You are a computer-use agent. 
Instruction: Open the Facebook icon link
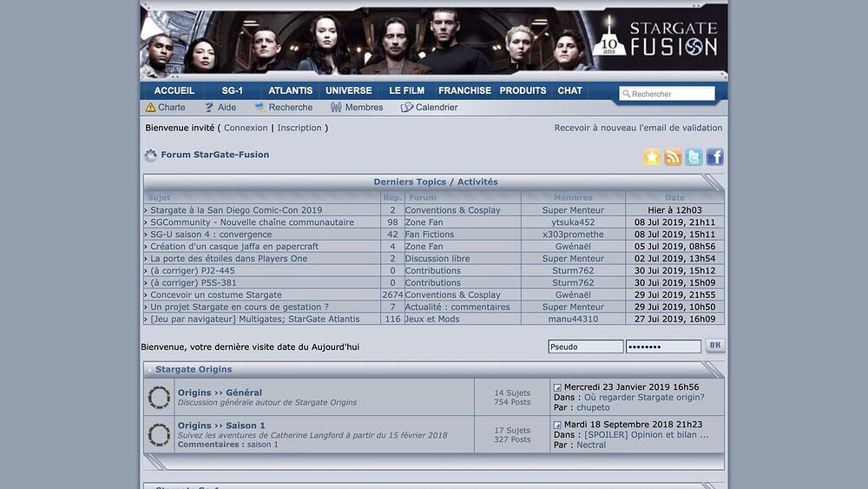(714, 157)
